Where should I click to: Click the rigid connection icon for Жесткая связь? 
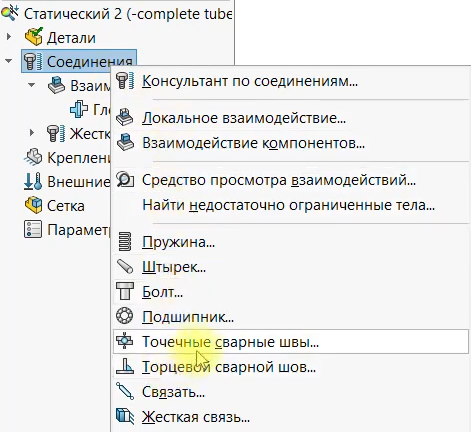[125, 416]
